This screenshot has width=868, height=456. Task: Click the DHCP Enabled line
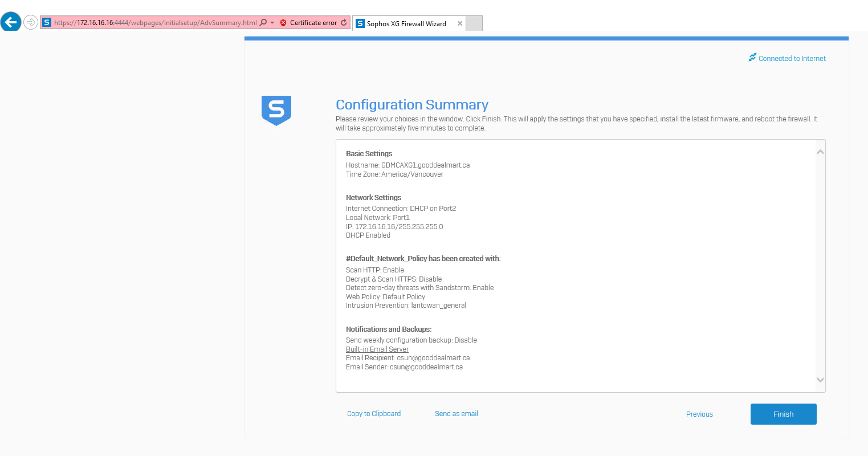[x=368, y=235]
